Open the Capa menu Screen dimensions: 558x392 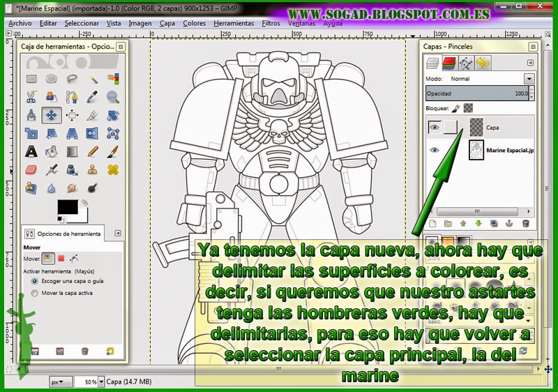pyautogui.click(x=167, y=24)
